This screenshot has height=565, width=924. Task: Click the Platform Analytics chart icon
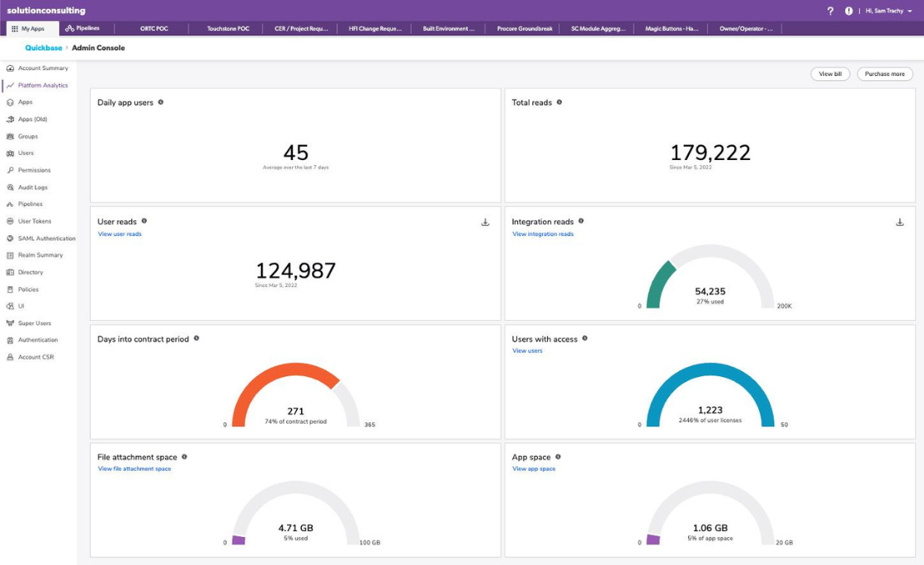(10, 86)
